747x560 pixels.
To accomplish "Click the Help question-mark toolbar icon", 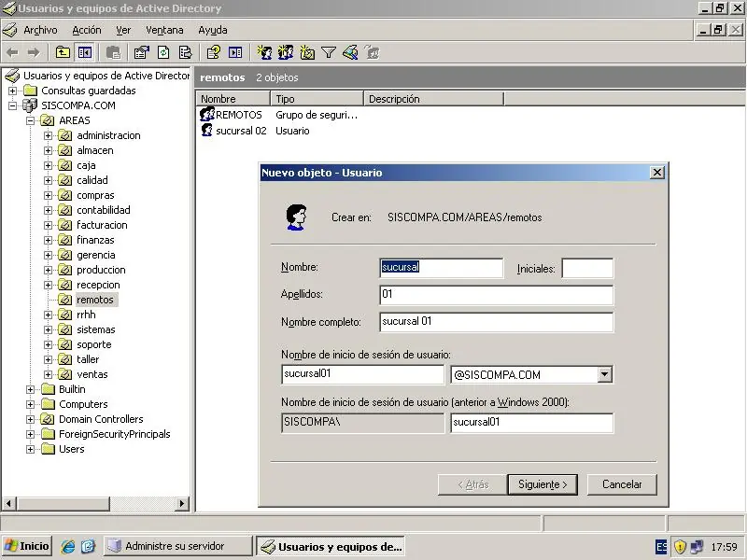I will click(214, 52).
